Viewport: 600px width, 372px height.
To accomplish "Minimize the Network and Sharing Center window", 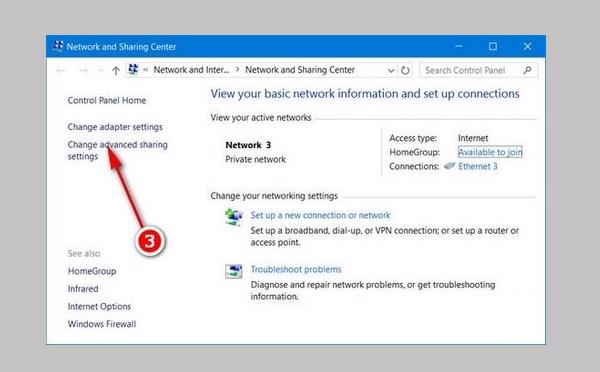I will point(459,46).
